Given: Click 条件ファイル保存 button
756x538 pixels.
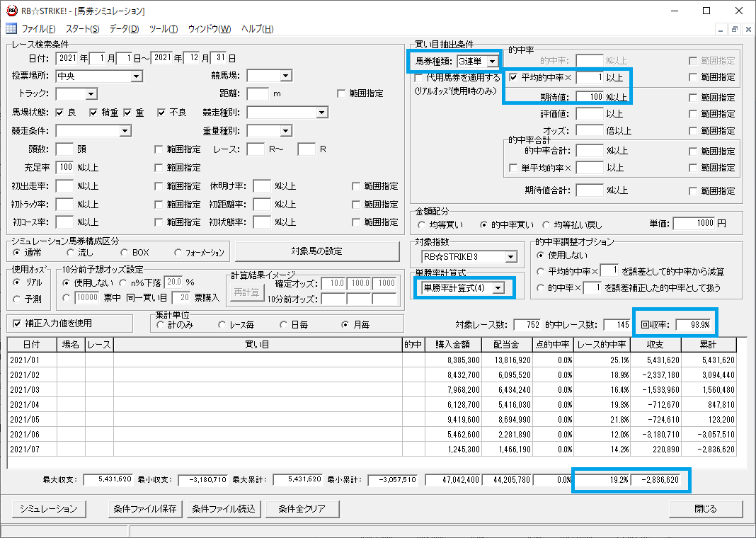Looking at the screenshot, I should pos(145,508).
